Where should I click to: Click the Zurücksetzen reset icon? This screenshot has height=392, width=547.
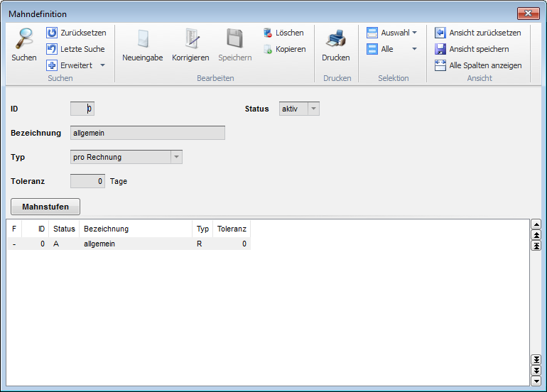[x=52, y=33]
